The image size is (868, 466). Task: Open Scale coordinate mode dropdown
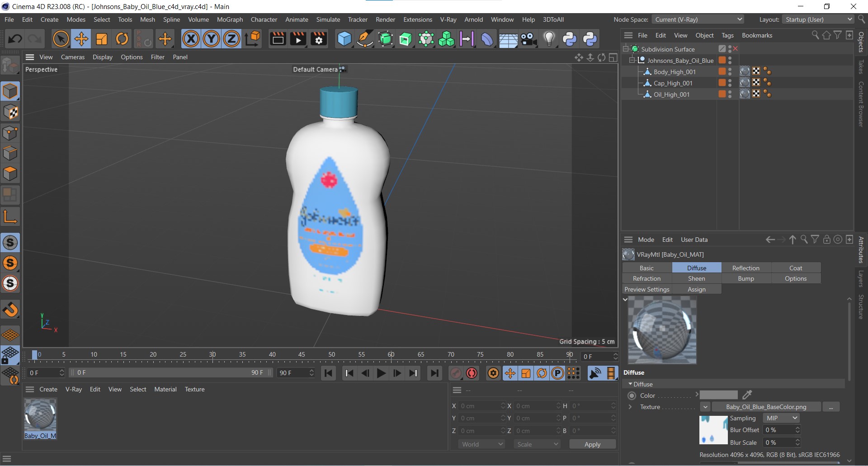click(x=538, y=444)
